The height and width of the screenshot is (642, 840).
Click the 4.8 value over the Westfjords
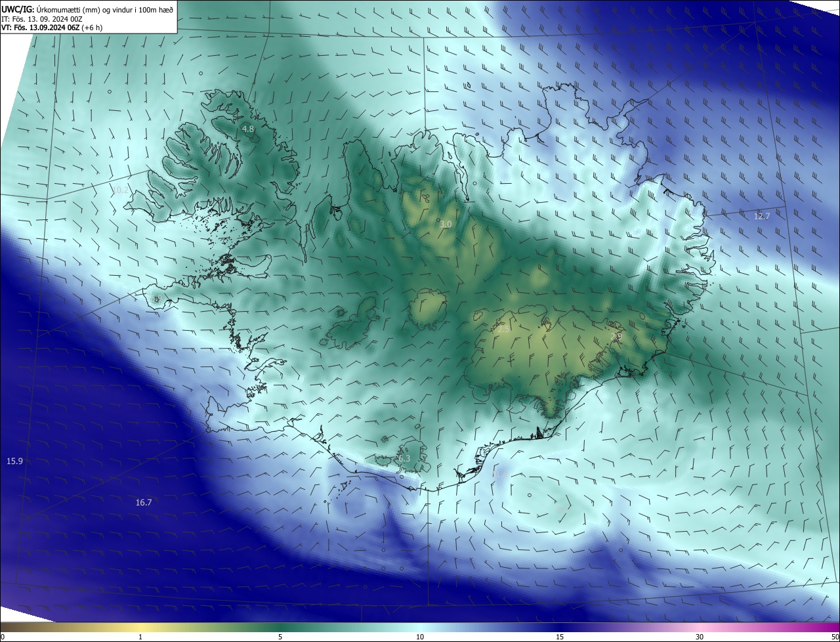pos(248,129)
